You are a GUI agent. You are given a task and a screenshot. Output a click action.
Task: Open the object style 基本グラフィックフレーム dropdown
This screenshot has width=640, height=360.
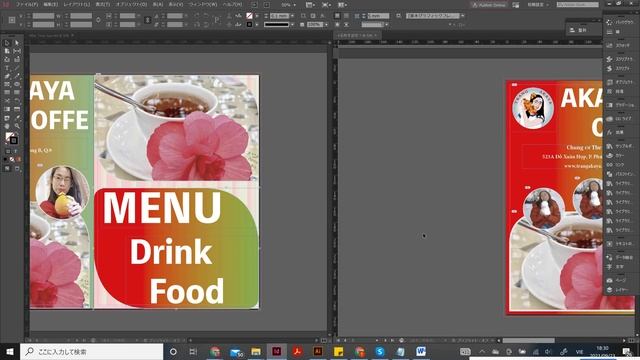point(462,16)
